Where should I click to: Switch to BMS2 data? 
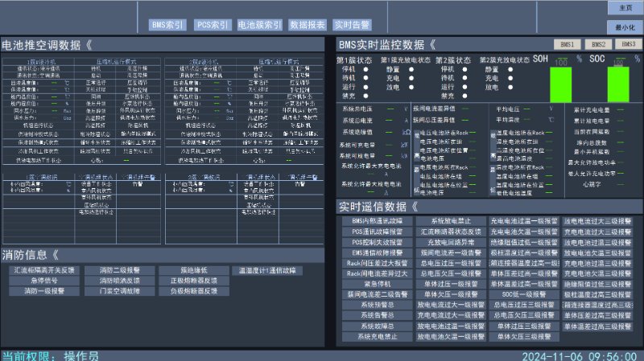tap(597, 44)
